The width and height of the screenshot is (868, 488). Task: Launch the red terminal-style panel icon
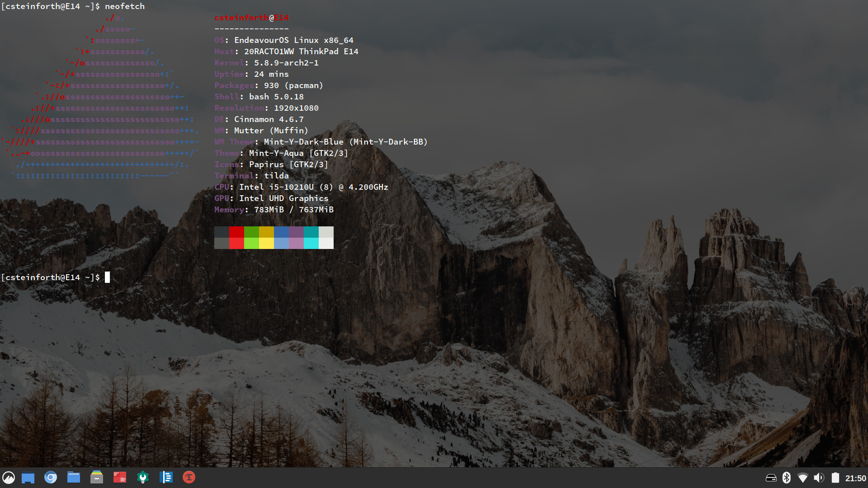coord(120,478)
